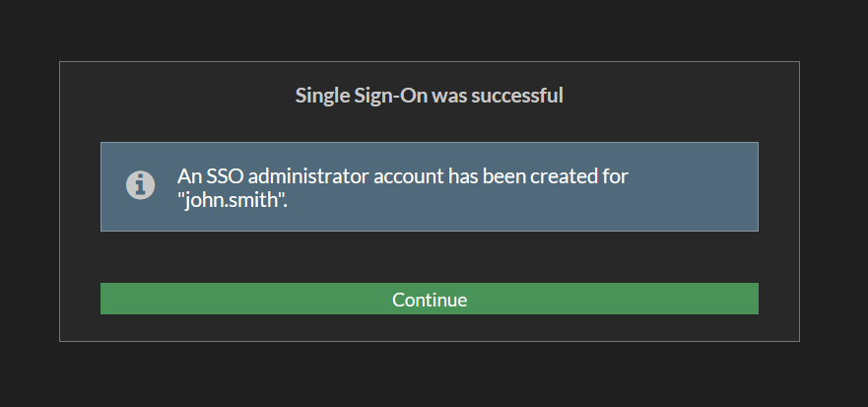The image size is (868, 407).
Task: Click the info circle icon
Action: (140, 184)
